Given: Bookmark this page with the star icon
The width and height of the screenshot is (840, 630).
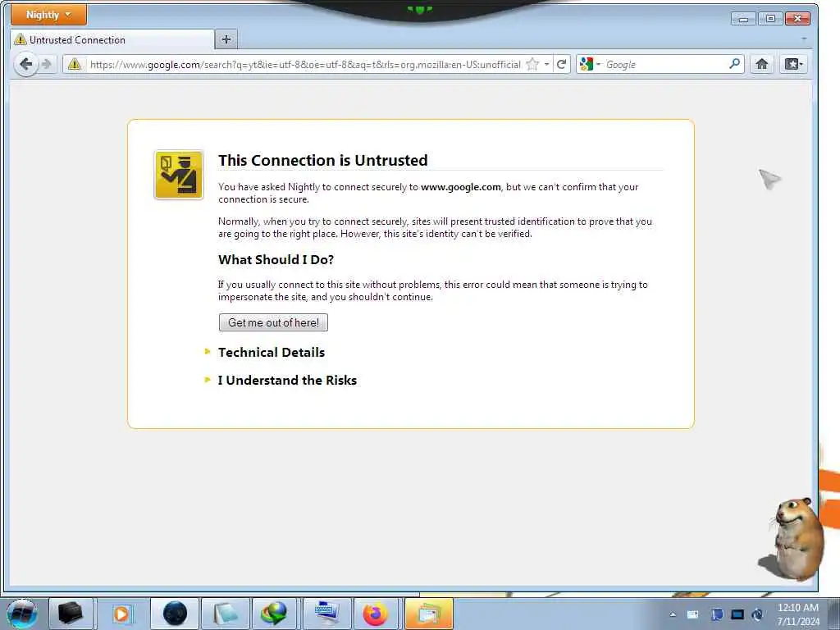Looking at the screenshot, I should coord(532,64).
